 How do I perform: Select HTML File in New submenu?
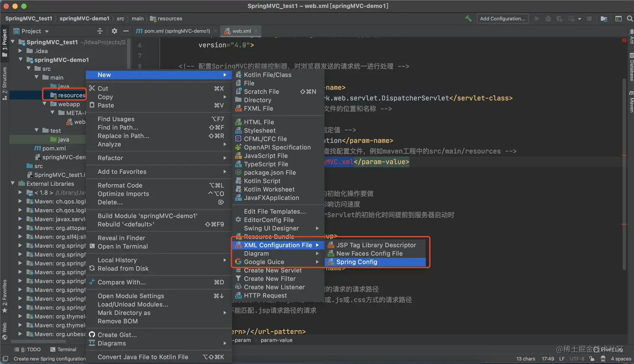coord(278,122)
